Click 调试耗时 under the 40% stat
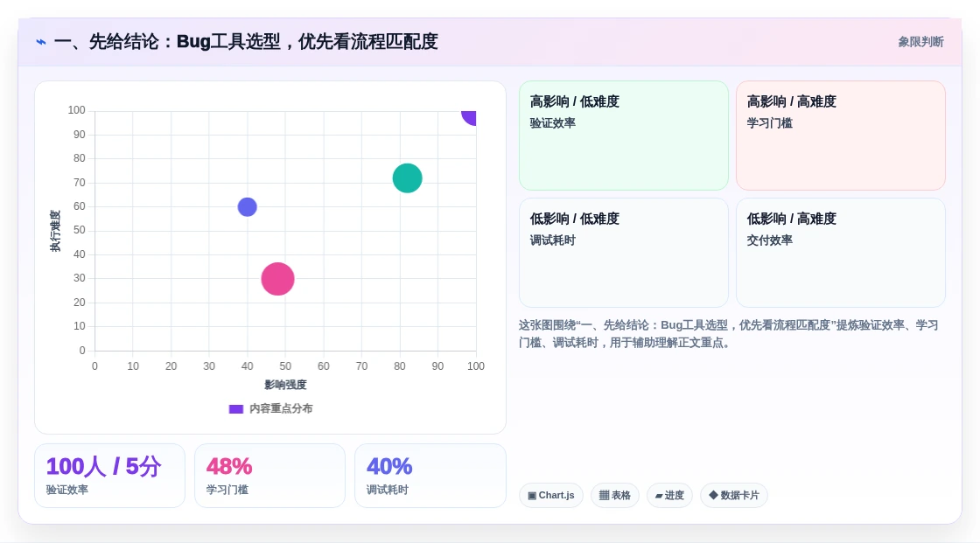 pyautogui.click(x=387, y=490)
